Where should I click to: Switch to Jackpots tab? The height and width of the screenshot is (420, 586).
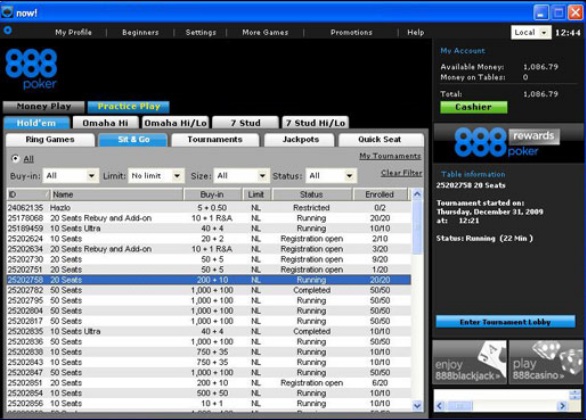(x=300, y=140)
